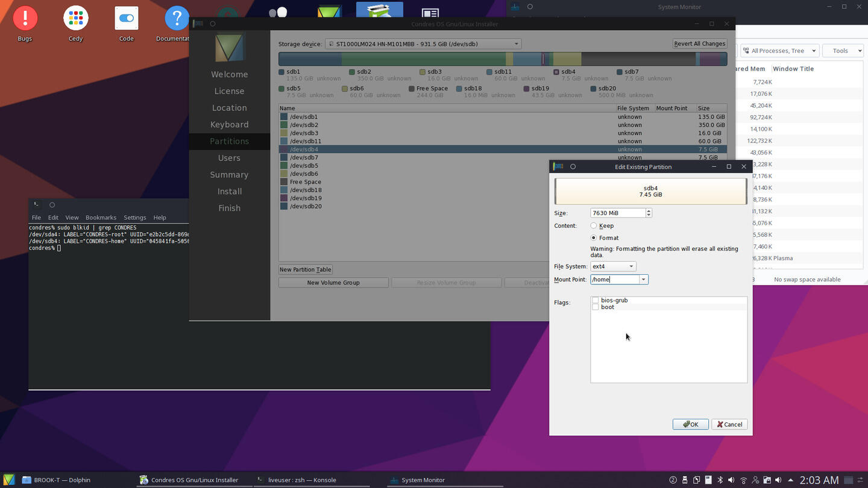Open All Processes, Tree dropdown in System Monitor
Image resolution: width=868 pixels, height=488 pixels.
779,51
